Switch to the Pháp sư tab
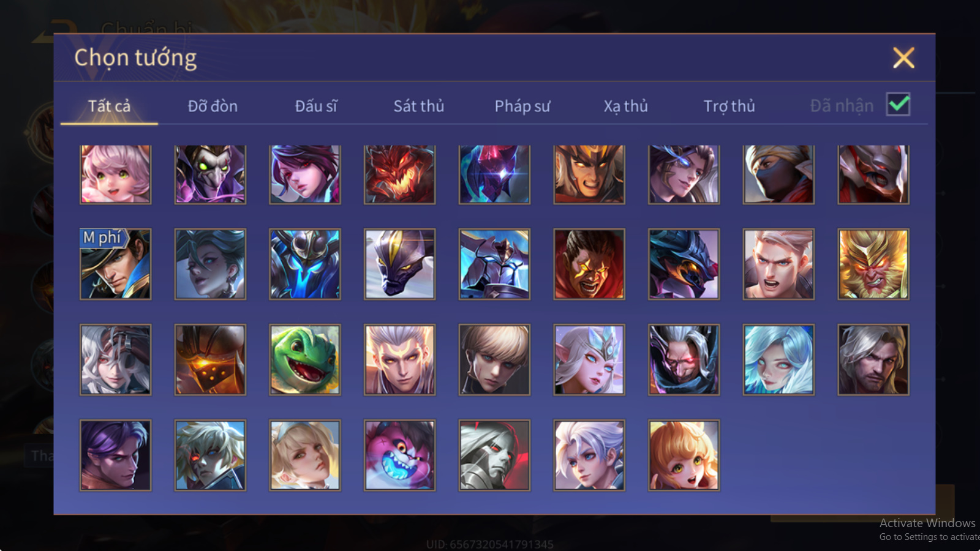980x551 pixels. (522, 106)
